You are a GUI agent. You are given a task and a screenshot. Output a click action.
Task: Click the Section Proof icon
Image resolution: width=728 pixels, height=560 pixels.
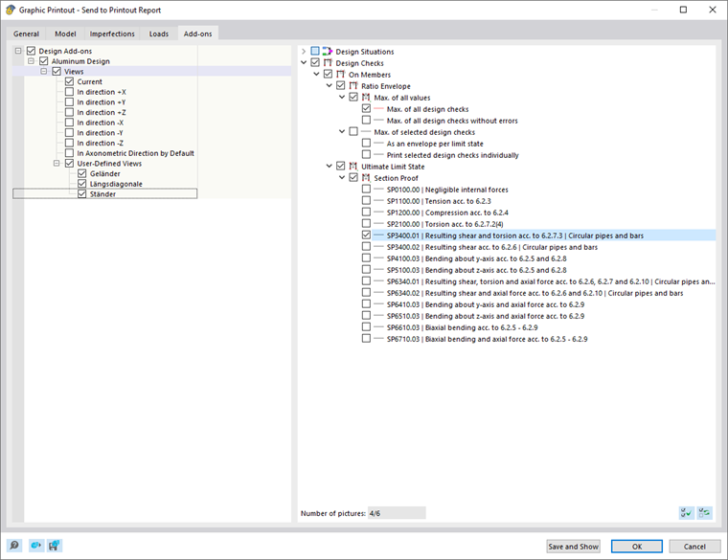pyautogui.click(x=366, y=178)
